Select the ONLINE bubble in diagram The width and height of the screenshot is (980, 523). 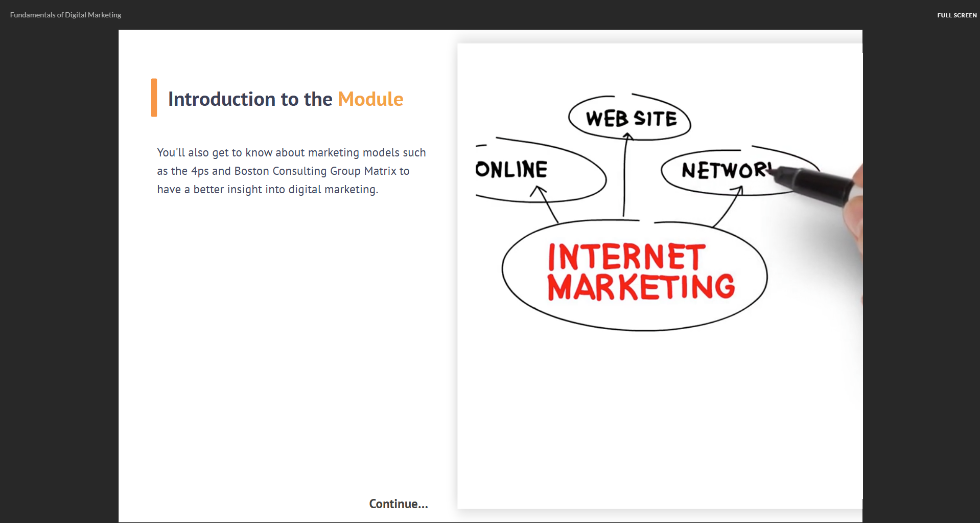(512, 170)
